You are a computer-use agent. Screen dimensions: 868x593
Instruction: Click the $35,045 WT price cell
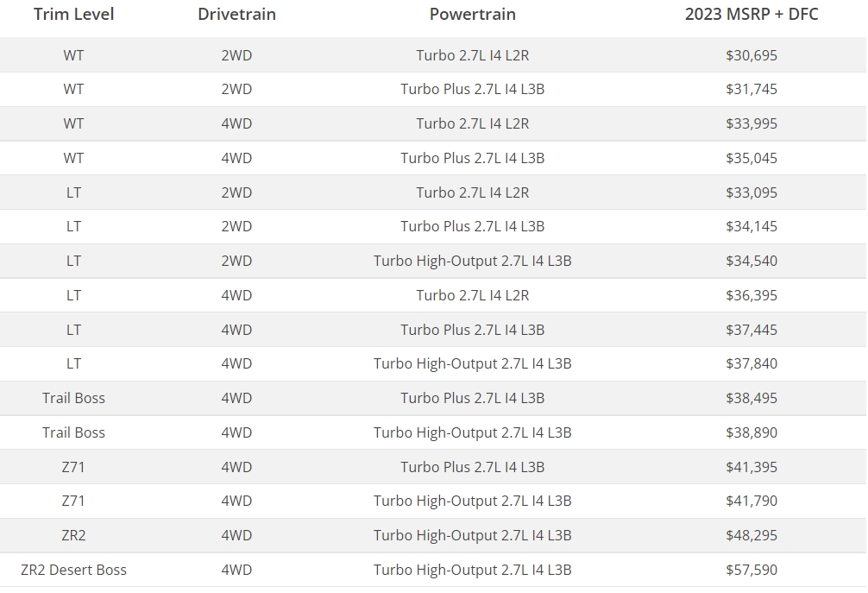point(752,158)
